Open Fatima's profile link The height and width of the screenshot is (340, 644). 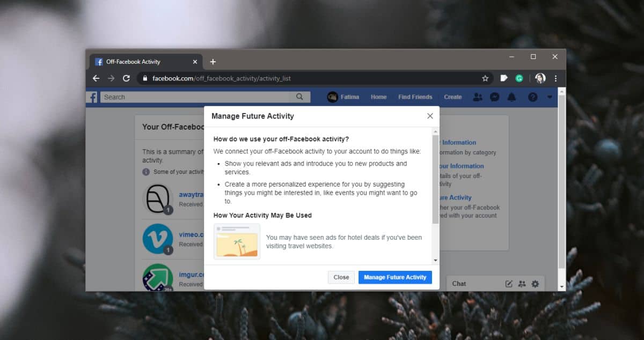[x=343, y=97]
